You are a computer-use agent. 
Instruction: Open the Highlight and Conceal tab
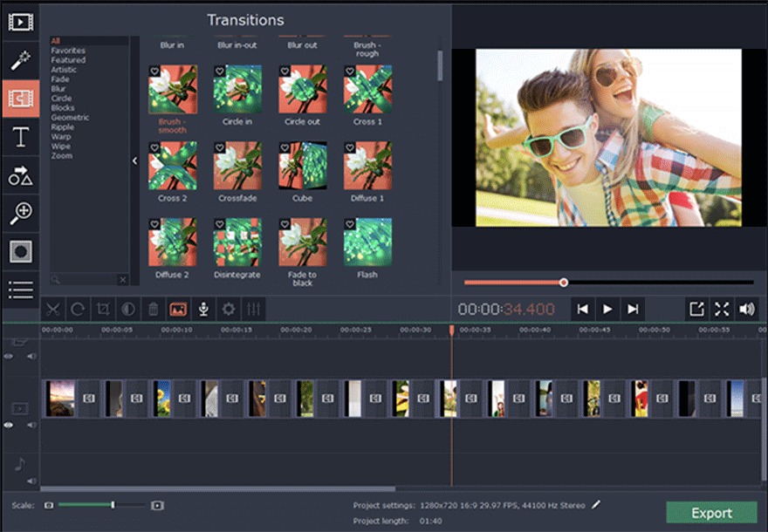(x=21, y=251)
